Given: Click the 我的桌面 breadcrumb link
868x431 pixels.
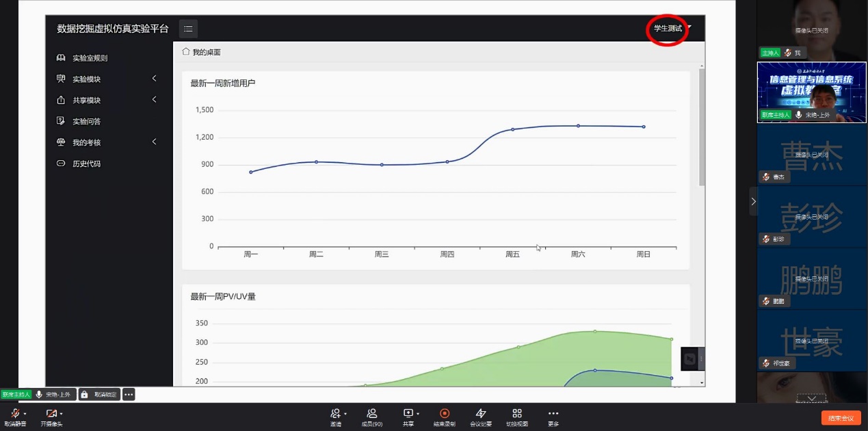Looking at the screenshot, I should point(206,53).
